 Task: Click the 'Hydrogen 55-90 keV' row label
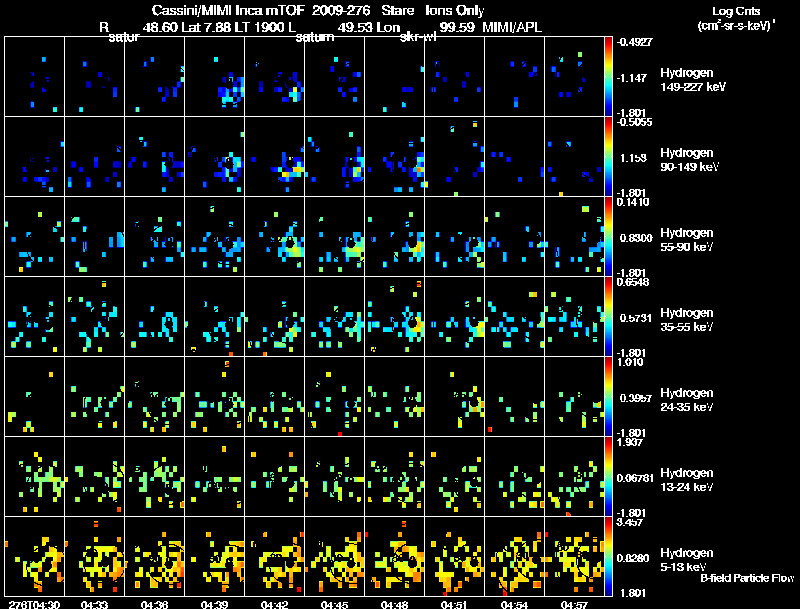tap(686, 240)
